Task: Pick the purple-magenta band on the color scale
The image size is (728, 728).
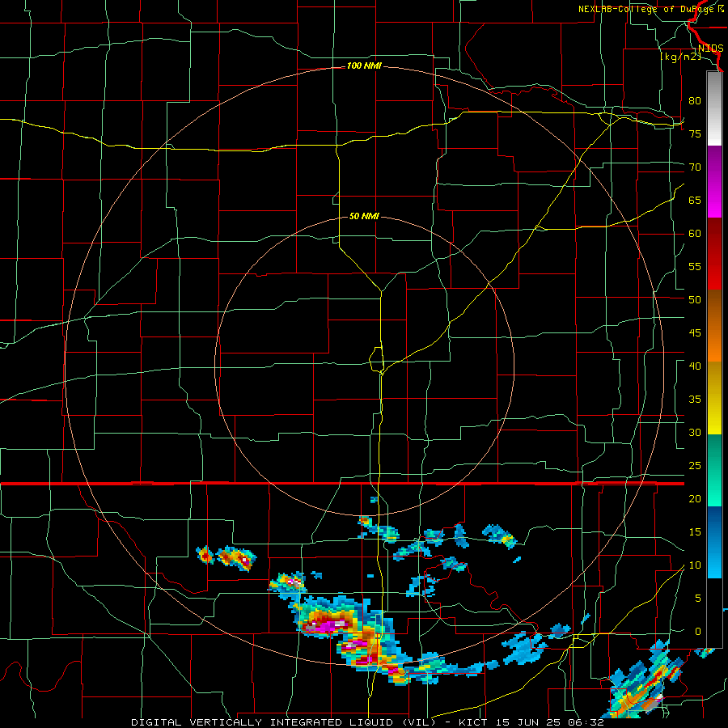Action: coord(714,181)
